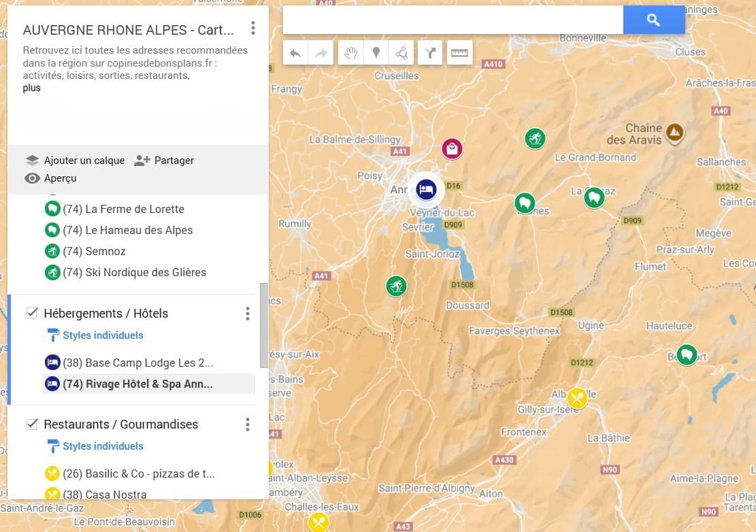
Task: Select the measure distance ruler tool
Action: [459, 53]
